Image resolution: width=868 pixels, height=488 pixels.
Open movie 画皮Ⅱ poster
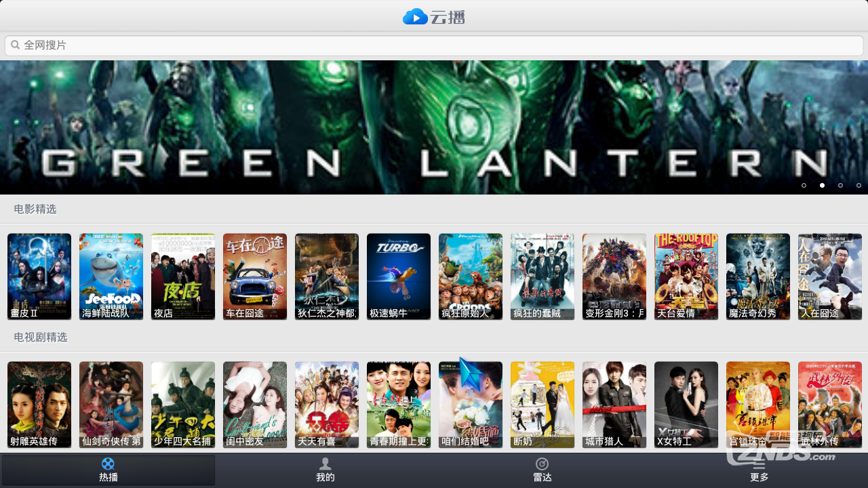click(39, 277)
